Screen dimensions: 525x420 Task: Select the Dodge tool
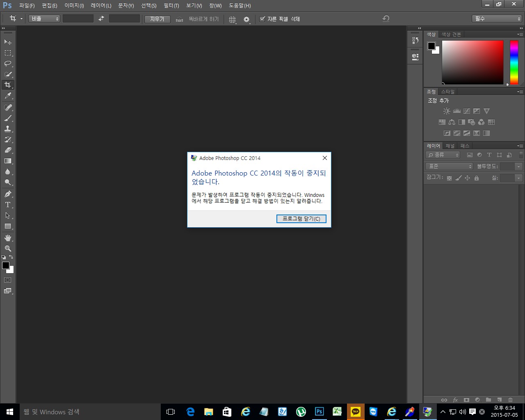8,182
